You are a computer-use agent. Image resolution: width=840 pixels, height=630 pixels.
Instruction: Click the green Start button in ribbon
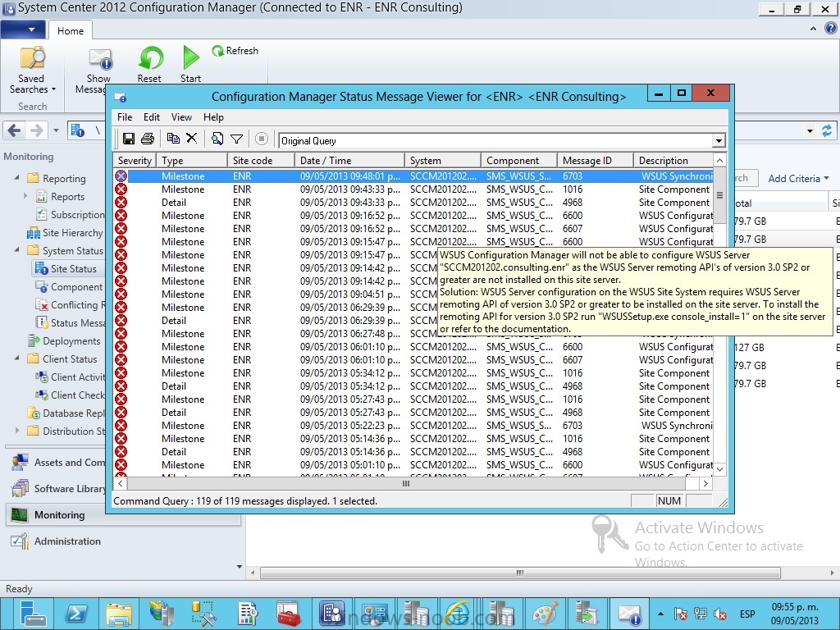(x=190, y=64)
